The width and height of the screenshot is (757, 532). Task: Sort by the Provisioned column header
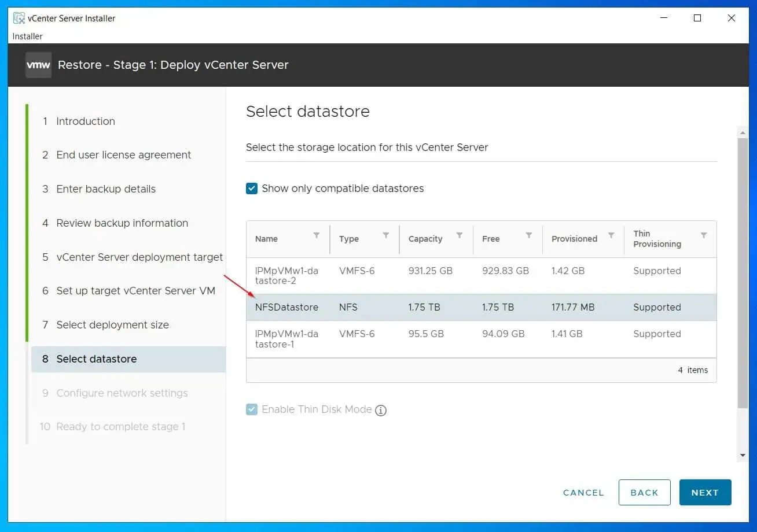(x=574, y=239)
